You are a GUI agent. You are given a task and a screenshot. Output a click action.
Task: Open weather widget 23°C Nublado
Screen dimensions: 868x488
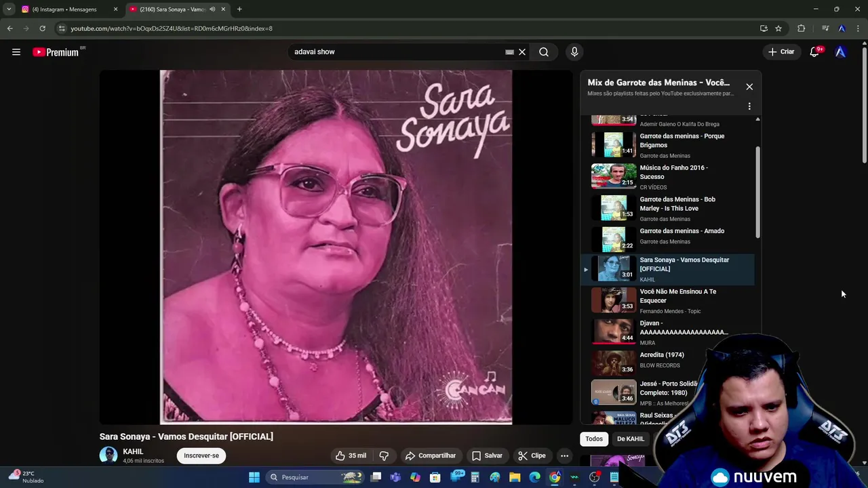(x=26, y=477)
